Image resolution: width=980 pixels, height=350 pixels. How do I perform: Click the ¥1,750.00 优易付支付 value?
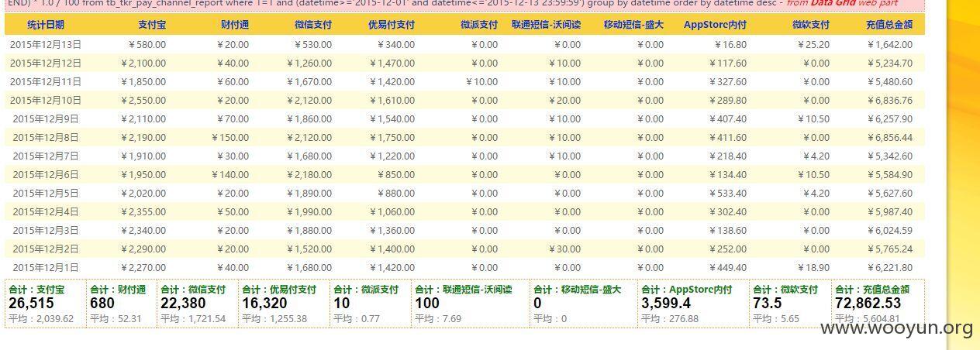(391, 138)
